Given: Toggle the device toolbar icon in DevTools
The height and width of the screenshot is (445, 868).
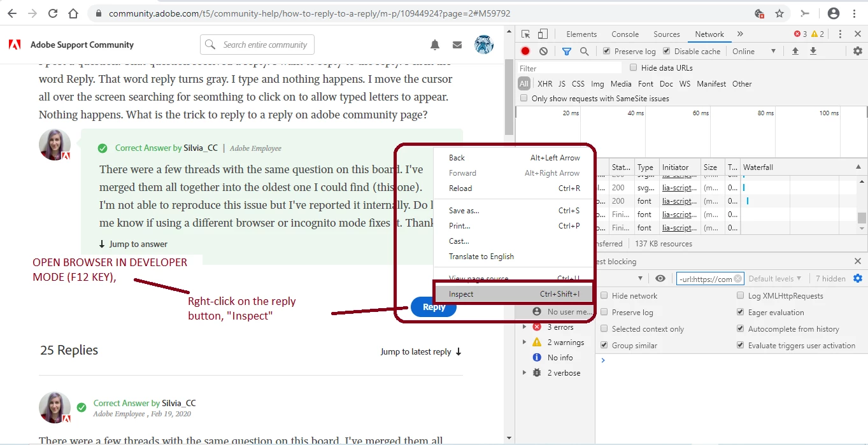Looking at the screenshot, I should [x=543, y=34].
